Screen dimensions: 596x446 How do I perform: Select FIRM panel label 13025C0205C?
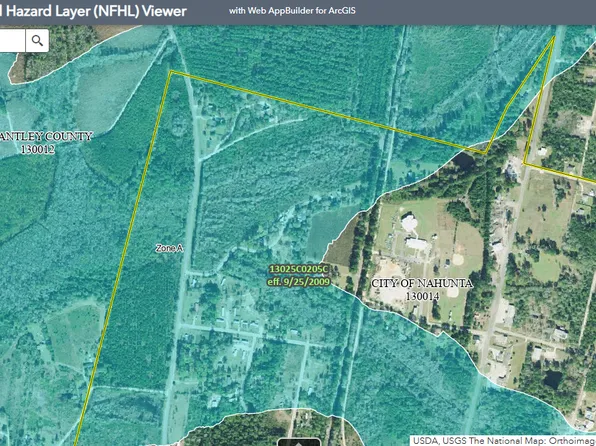[298, 270]
